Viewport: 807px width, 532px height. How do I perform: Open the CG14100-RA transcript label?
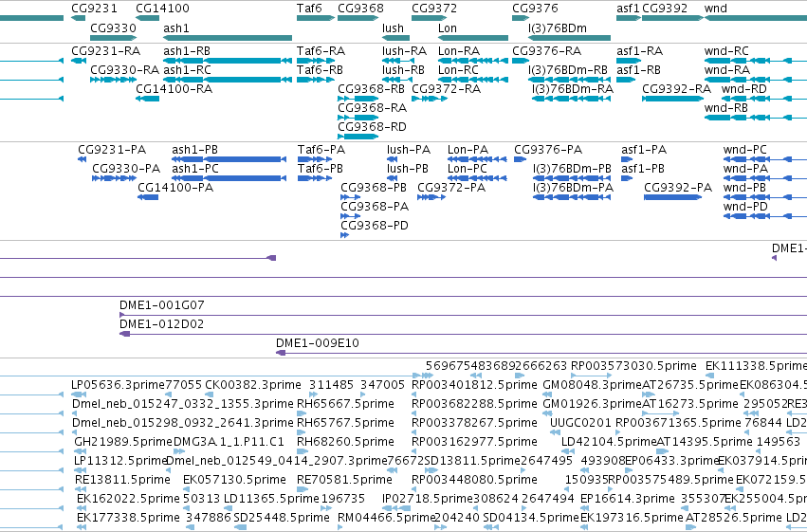[x=174, y=89]
